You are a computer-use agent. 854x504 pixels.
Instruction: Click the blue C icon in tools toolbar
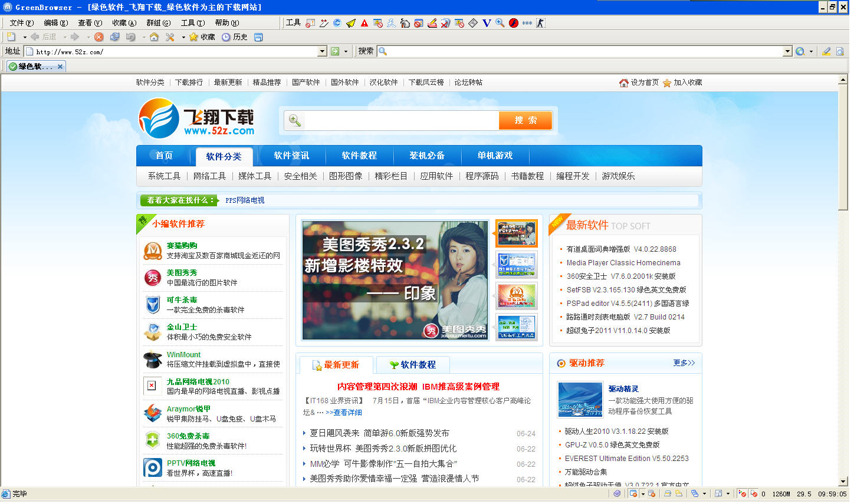click(337, 23)
